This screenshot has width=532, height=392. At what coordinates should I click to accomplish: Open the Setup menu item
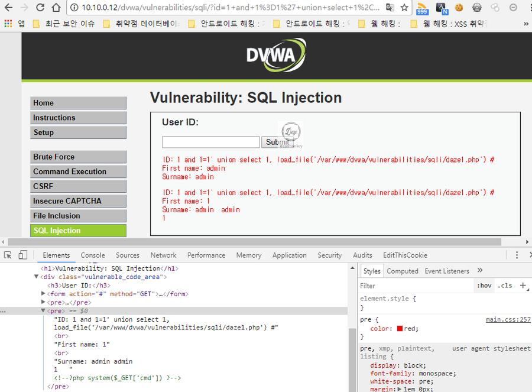point(78,132)
